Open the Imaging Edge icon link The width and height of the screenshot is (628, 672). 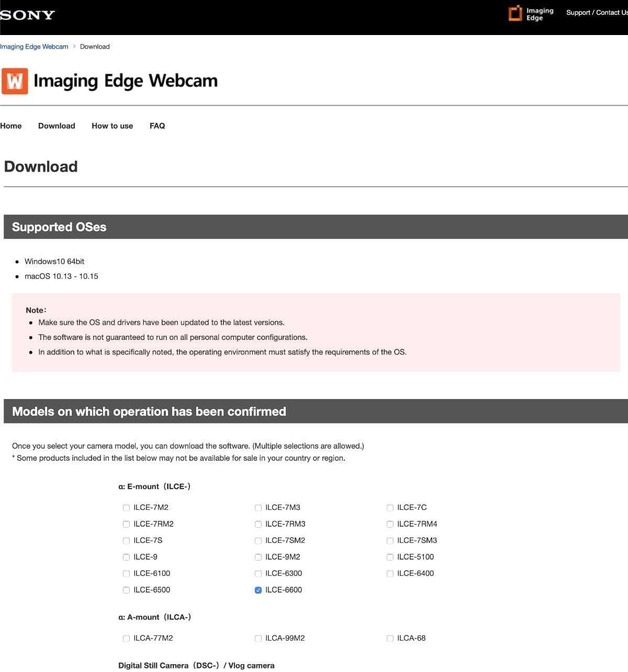click(531, 14)
